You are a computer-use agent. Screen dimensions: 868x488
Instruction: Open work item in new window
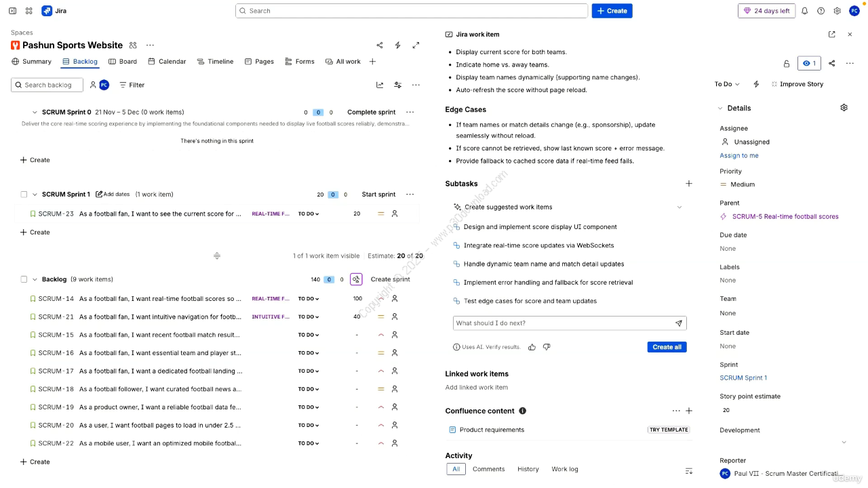tap(832, 35)
